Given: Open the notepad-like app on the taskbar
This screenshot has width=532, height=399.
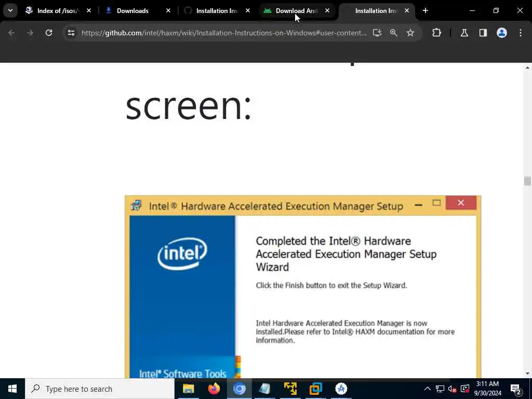Looking at the screenshot, I should click(264, 389).
